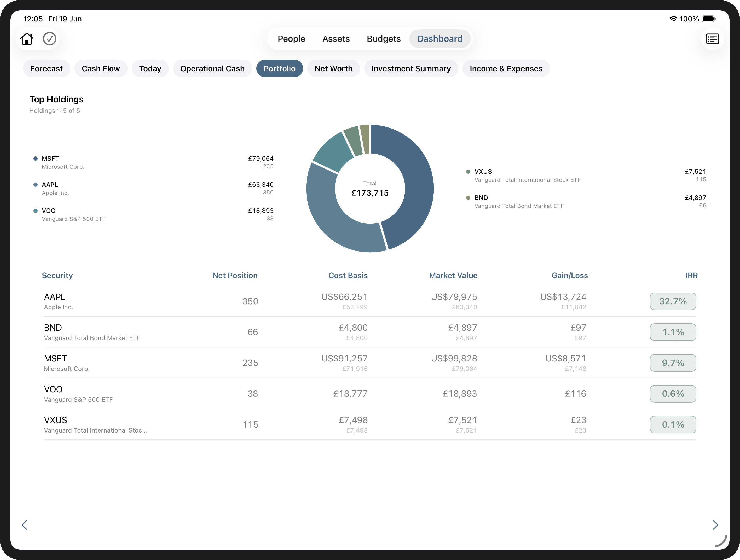Click the VOO teal donut segment
Screen dimensions: 740x560
[x=333, y=152]
